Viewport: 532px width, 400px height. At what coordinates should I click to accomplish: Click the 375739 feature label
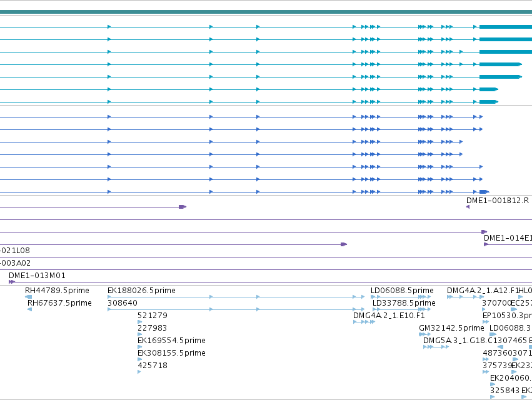[497, 366]
